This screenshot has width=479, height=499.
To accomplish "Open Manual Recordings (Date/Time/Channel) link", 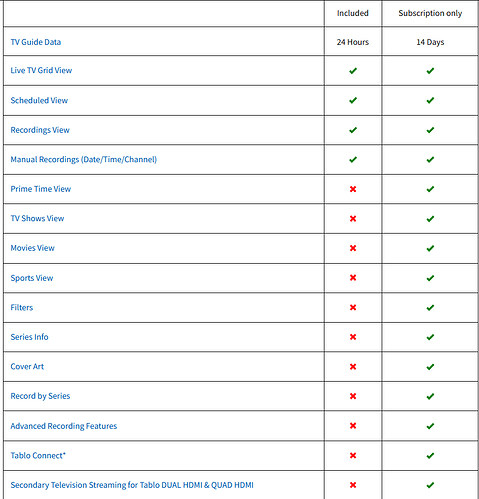I will coord(84,159).
